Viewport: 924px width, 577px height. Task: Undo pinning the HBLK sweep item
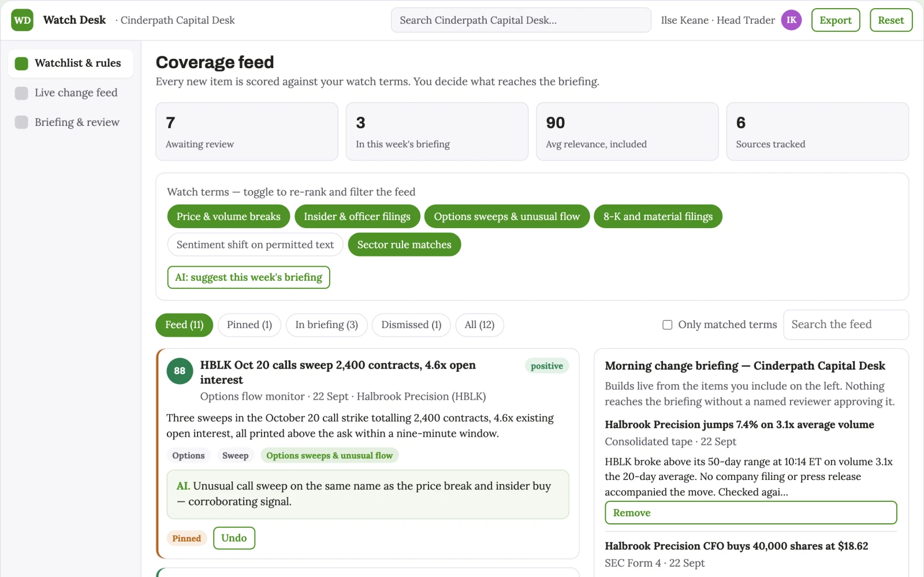234,538
